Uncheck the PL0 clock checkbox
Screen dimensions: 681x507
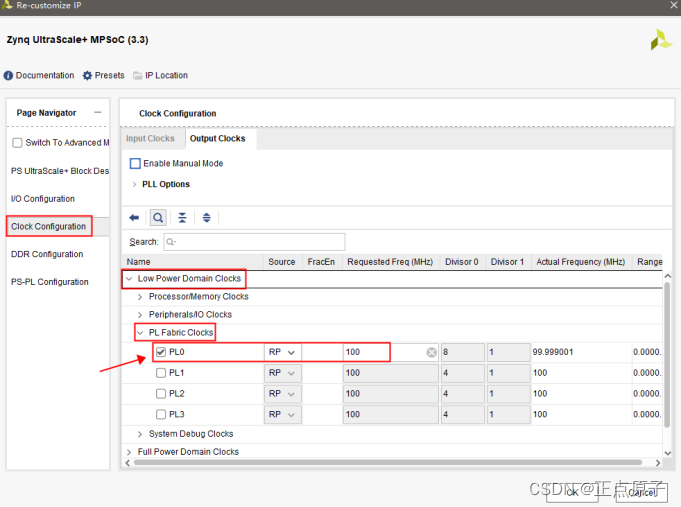[x=161, y=352]
